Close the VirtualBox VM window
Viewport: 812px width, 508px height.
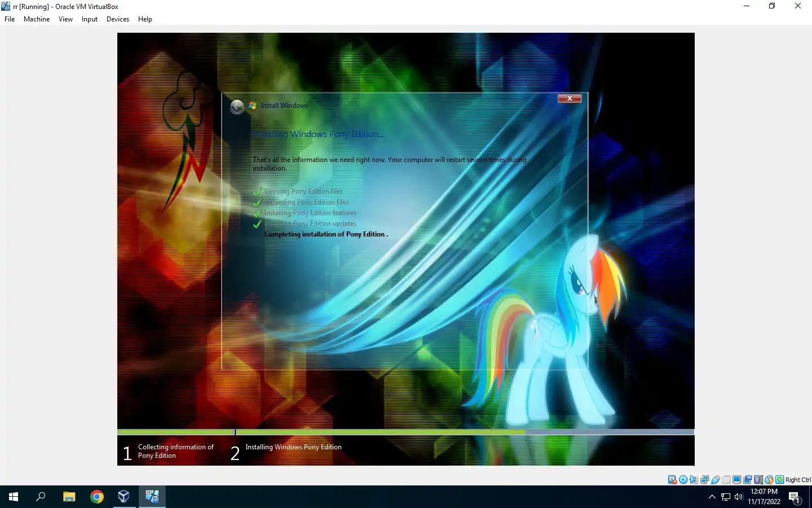point(798,6)
